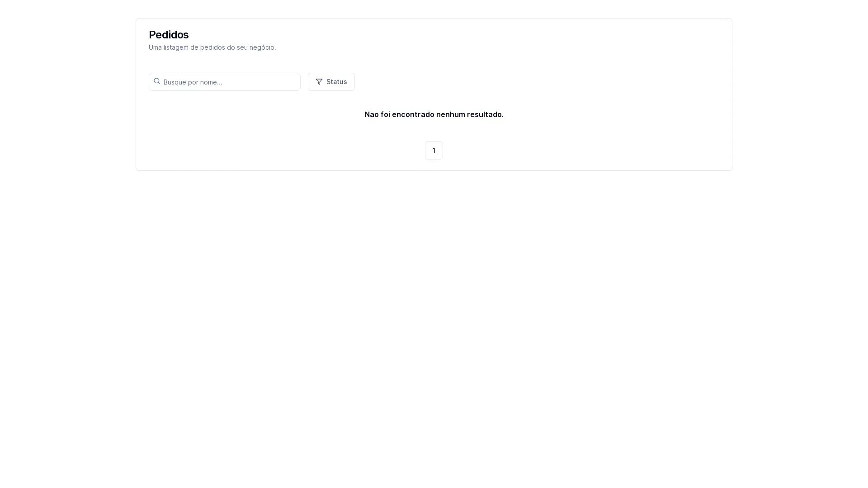The height and width of the screenshot is (488, 868).
Task: Select the lens icon left of placeholder
Action: pos(157,81)
